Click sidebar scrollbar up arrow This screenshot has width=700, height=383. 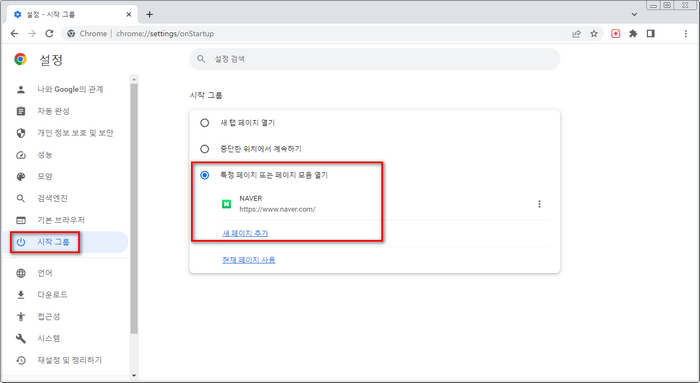click(x=134, y=79)
